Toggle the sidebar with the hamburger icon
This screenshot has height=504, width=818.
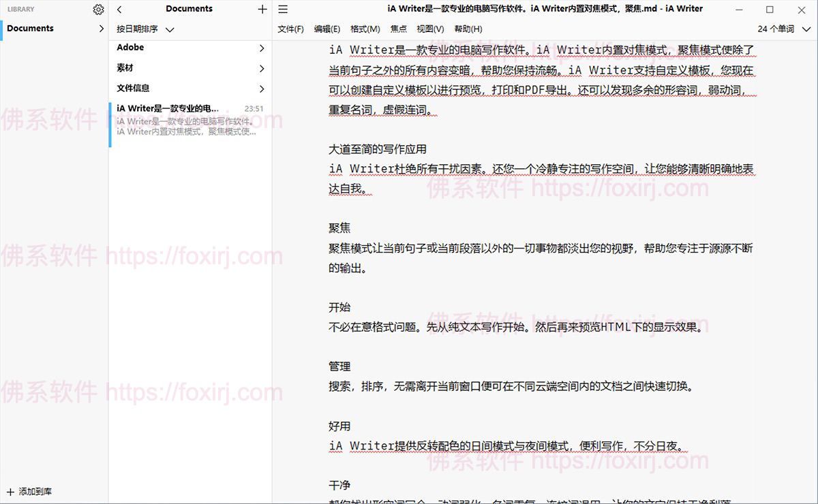[x=284, y=10]
